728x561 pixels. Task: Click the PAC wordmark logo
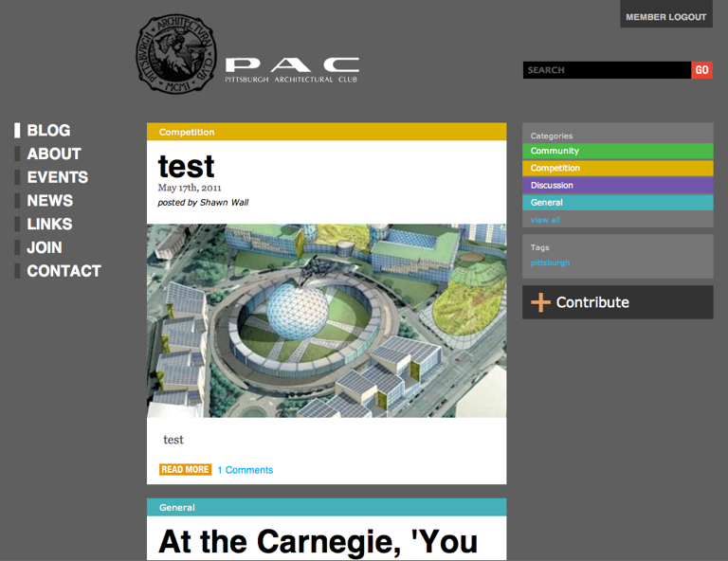pyautogui.click(x=292, y=70)
